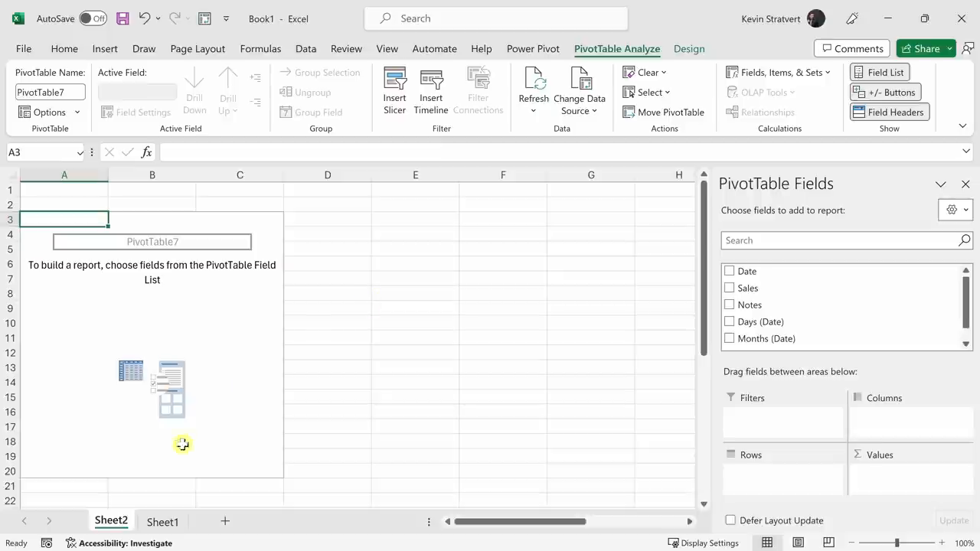Image resolution: width=980 pixels, height=551 pixels.
Task: Click the top Search box in title bar
Action: (496, 18)
